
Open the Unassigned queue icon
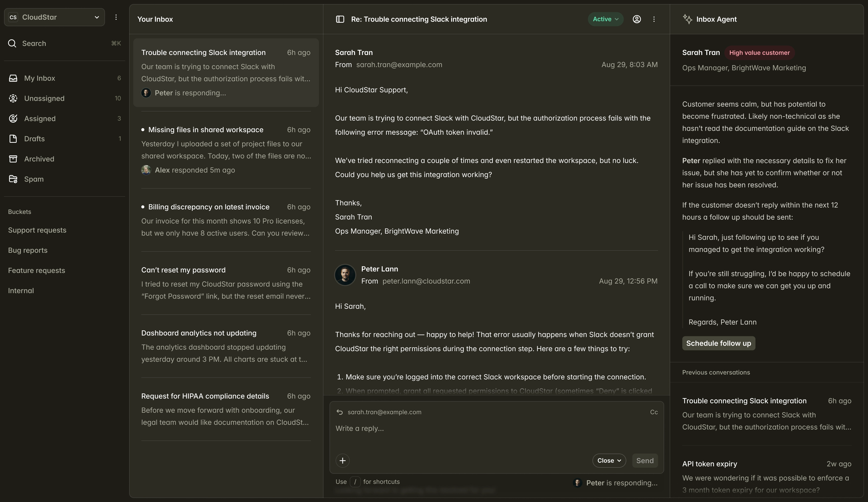tap(13, 98)
